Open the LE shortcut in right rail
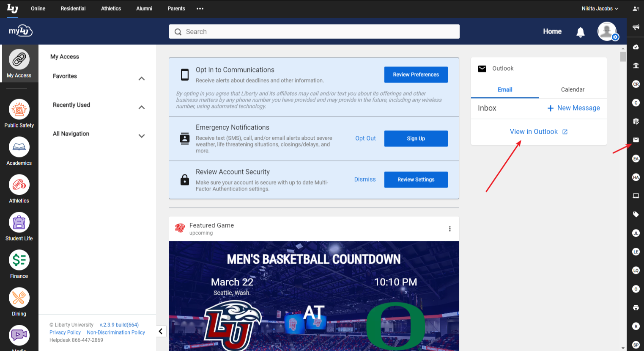This screenshot has width=644, height=351. click(636, 252)
